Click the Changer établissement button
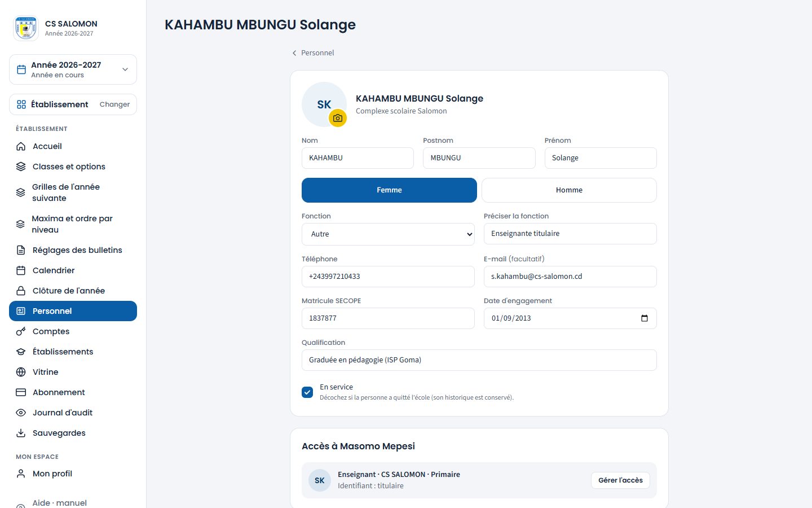This screenshot has height=508, width=812. (x=114, y=104)
